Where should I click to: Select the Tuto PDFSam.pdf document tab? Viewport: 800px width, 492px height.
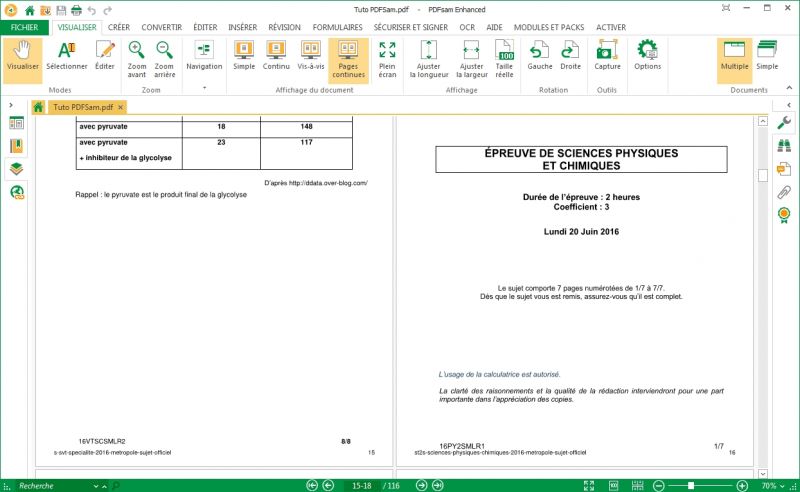[83, 107]
